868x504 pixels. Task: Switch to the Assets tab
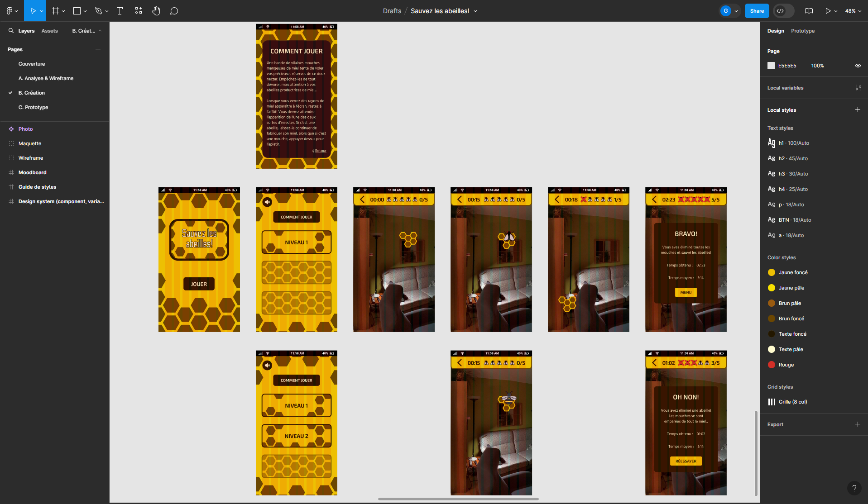point(49,31)
